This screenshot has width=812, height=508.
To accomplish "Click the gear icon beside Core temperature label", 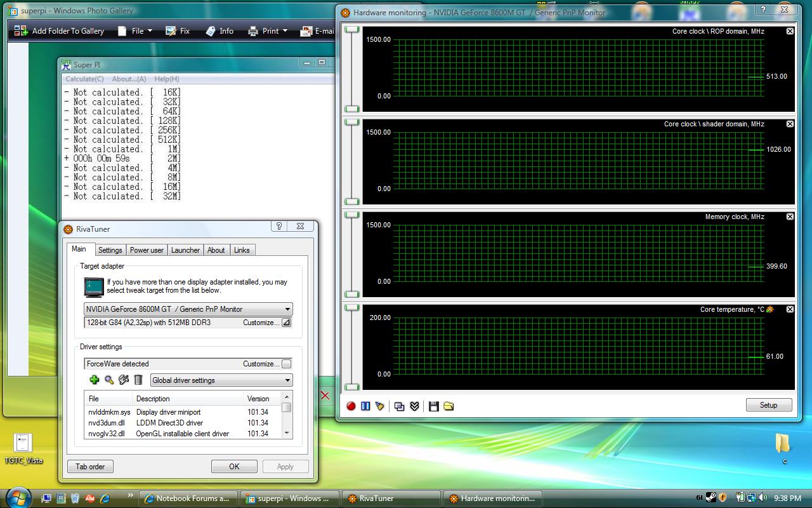I will click(x=770, y=309).
